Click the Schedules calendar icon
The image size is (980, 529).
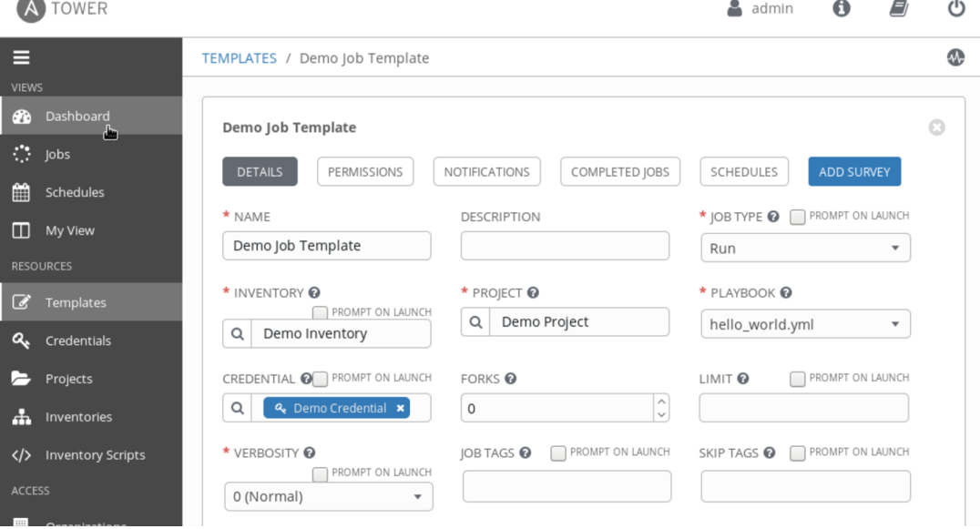(x=21, y=192)
